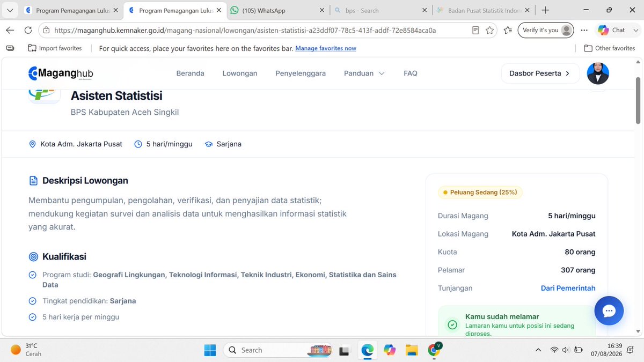Show hidden system tray icons
Image resolution: width=644 pixels, height=362 pixels.
[x=538, y=350]
